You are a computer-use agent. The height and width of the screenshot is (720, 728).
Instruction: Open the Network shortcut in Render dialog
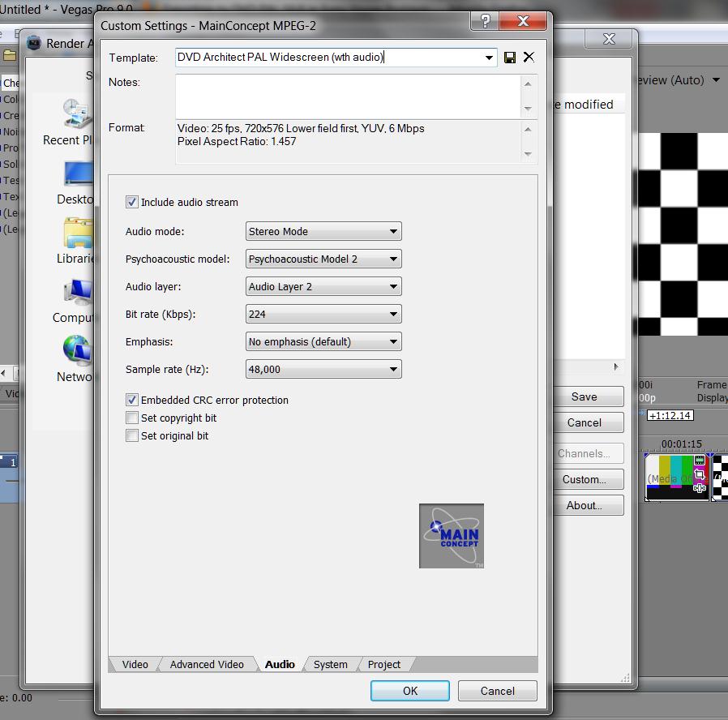click(x=76, y=359)
